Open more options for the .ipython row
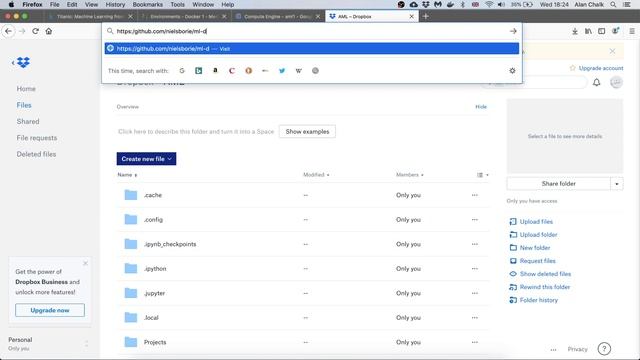640x360 pixels. (x=474, y=269)
